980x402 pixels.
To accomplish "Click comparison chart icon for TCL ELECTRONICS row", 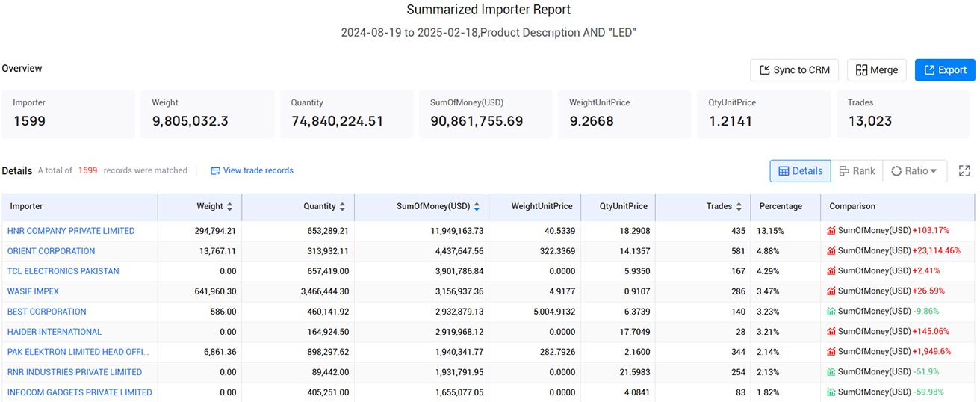I will click(x=831, y=271).
